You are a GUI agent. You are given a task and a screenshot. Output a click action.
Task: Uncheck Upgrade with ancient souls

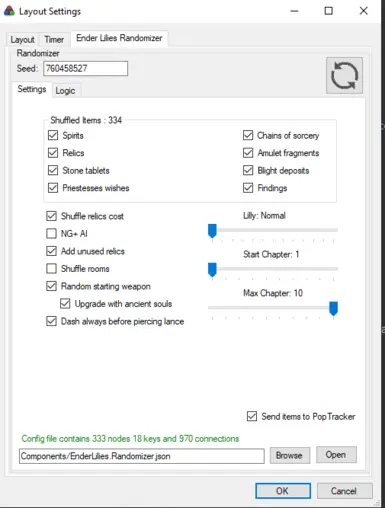click(x=65, y=304)
